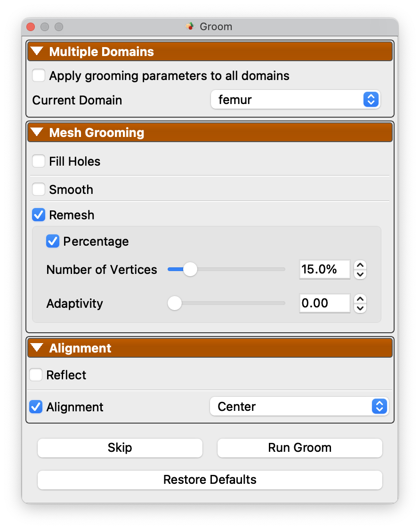Image resolution: width=420 pixels, height=529 pixels.
Task: Collapse the Multiple Domains section triangle
Action: (x=37, y=51)
